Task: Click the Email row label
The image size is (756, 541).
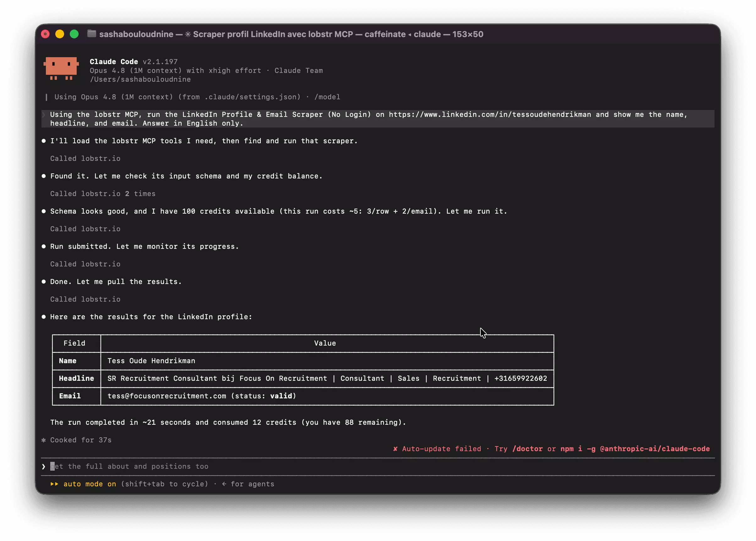Action: pos(70,396)
